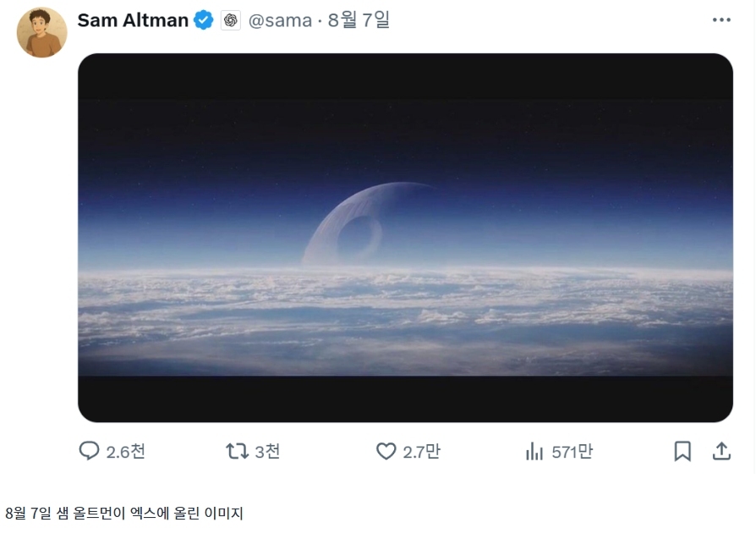Click the 2.6천 reply count
The image size is (756, 539).
(x=125, y=452)
